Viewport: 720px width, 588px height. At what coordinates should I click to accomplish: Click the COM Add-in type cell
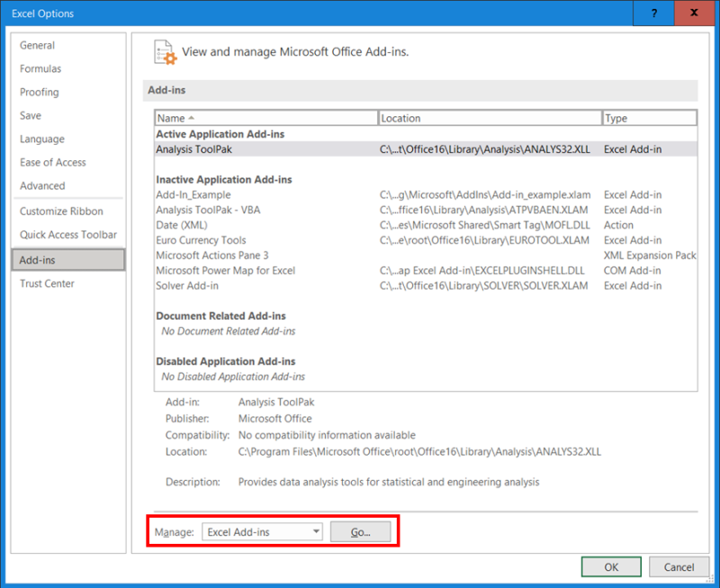pos(633,270)
